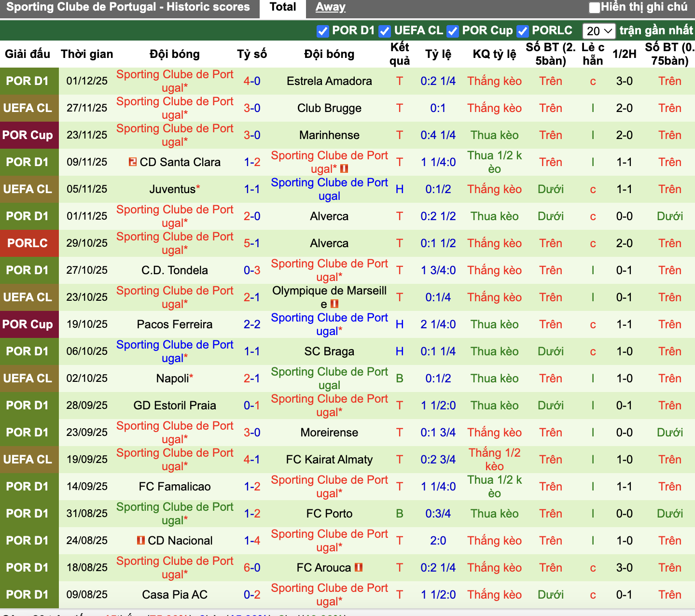Click the Marinhense team name
The image size is (695, 616).
[x=329, y=135]
